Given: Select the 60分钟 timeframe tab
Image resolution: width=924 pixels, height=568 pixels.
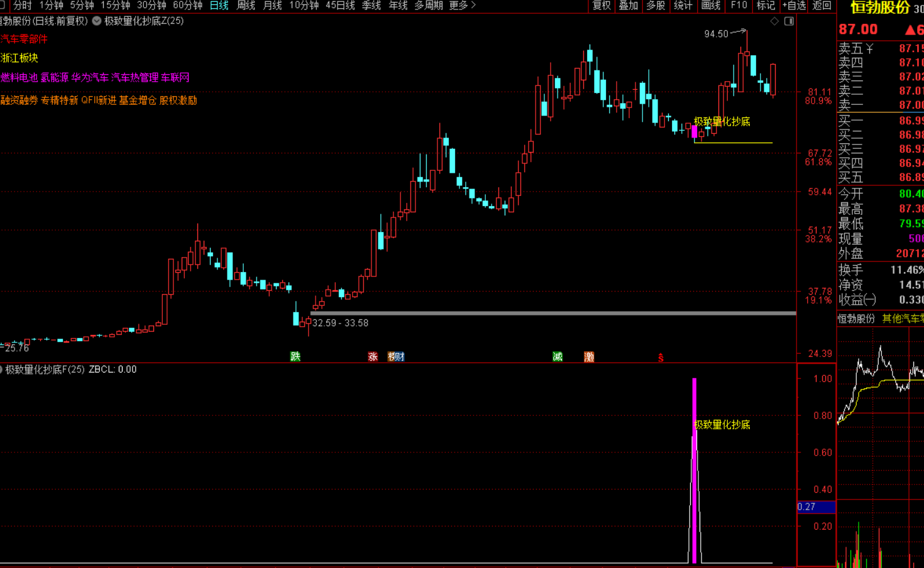Looking at the screenshot, I should pos(187,6).
